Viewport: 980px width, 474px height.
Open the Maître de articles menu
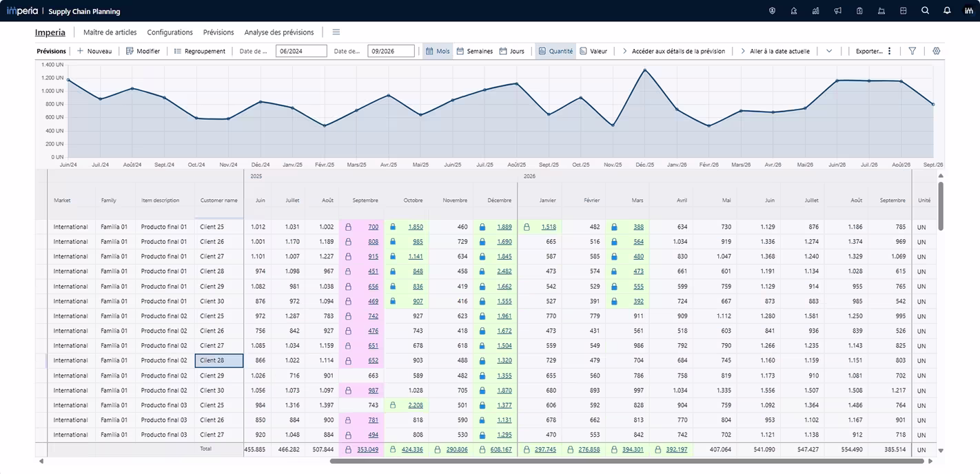110,32
